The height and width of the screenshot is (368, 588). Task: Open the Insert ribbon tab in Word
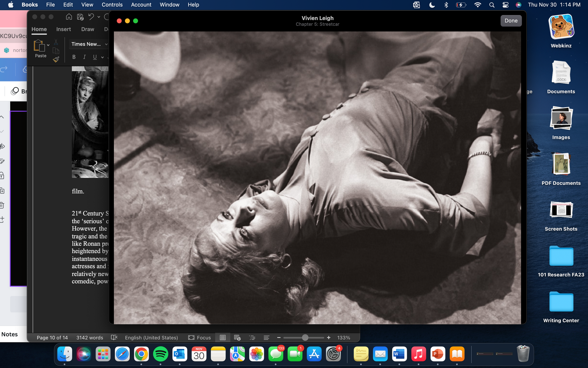(x=64, y=29)
